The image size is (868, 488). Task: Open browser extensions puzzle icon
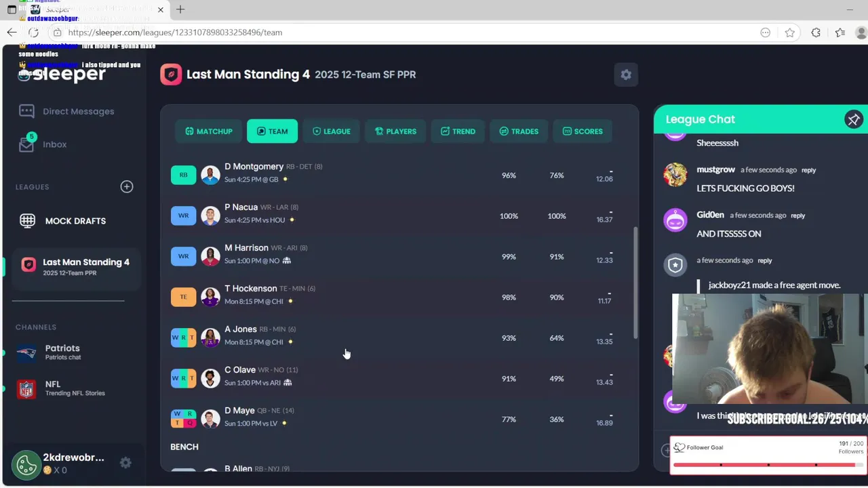tap(816, 33)
